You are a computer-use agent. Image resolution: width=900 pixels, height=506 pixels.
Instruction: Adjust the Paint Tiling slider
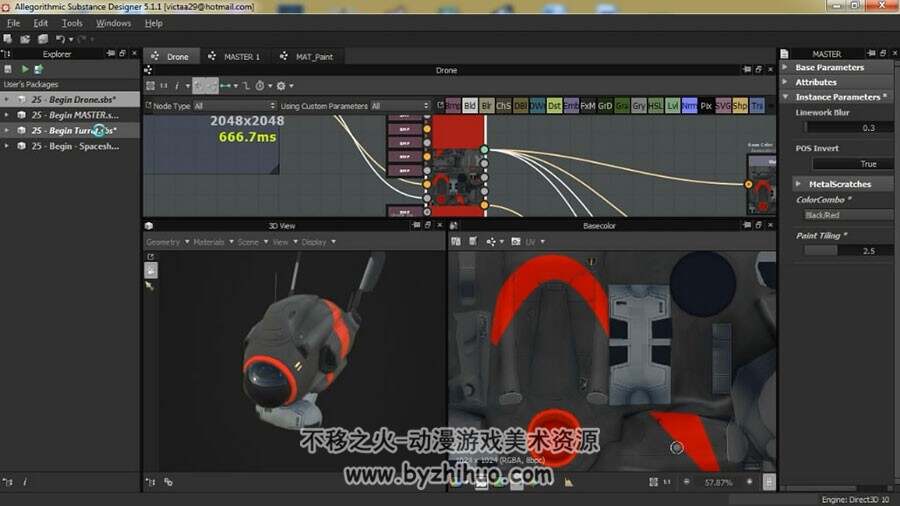click(848, 251)
